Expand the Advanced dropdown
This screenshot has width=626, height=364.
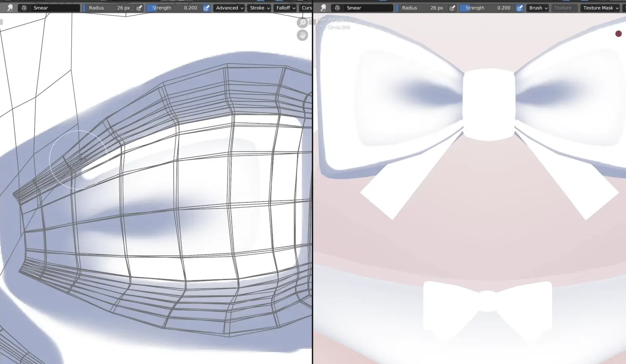pyautogui.click(x=229, y=8)
